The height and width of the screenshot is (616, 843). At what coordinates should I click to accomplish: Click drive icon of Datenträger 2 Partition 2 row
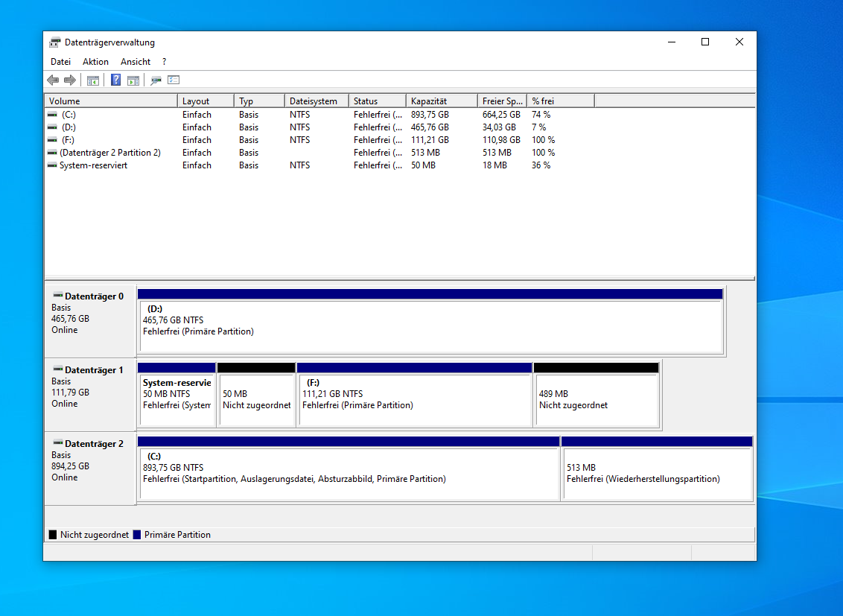[52, 153]
